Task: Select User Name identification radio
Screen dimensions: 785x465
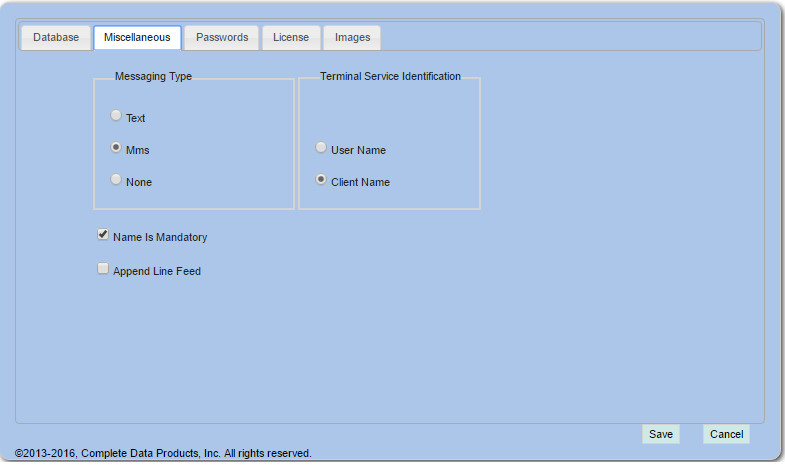Action: [321, 148]
